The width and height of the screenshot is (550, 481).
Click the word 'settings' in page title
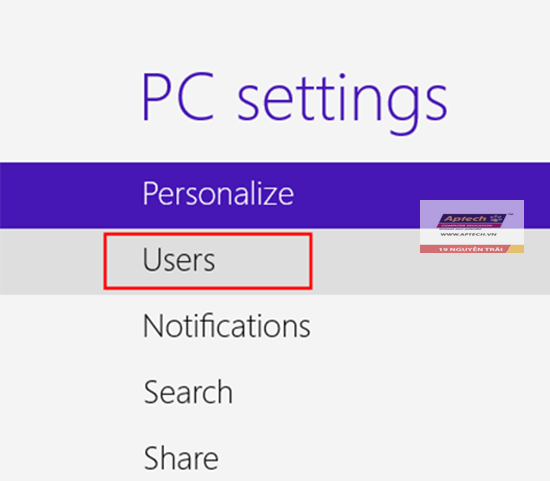click(343, 105)
